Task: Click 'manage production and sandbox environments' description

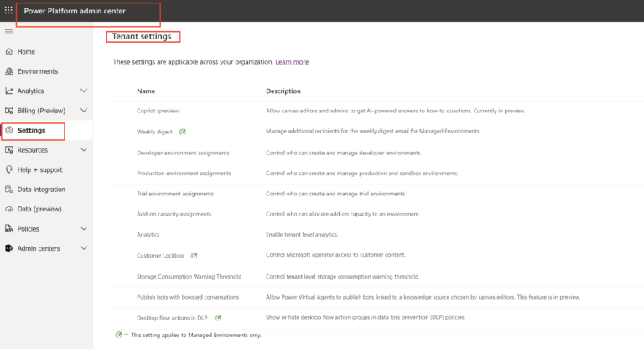Action: tap(362, 173)
